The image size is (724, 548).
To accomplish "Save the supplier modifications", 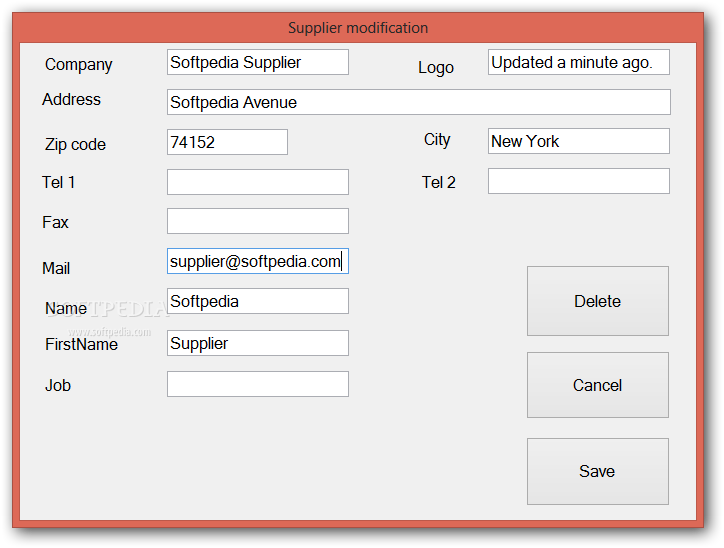I will point(597,471).
